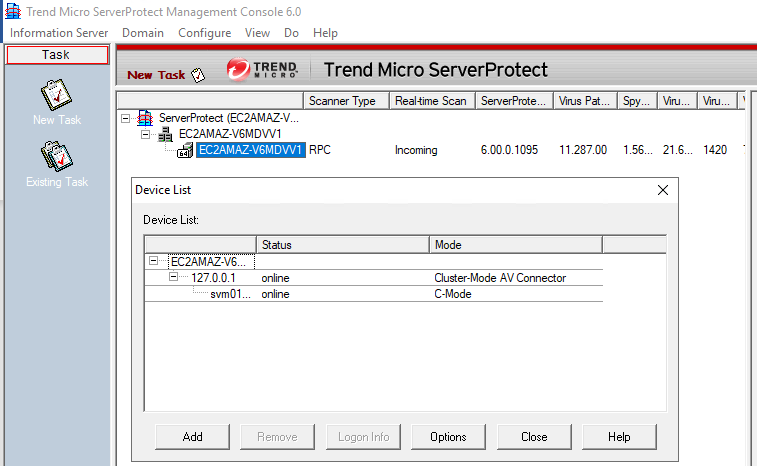The width and height of the screenshot is (757, 466).
Task: Click the Close button in Device List
Action: 534,437
